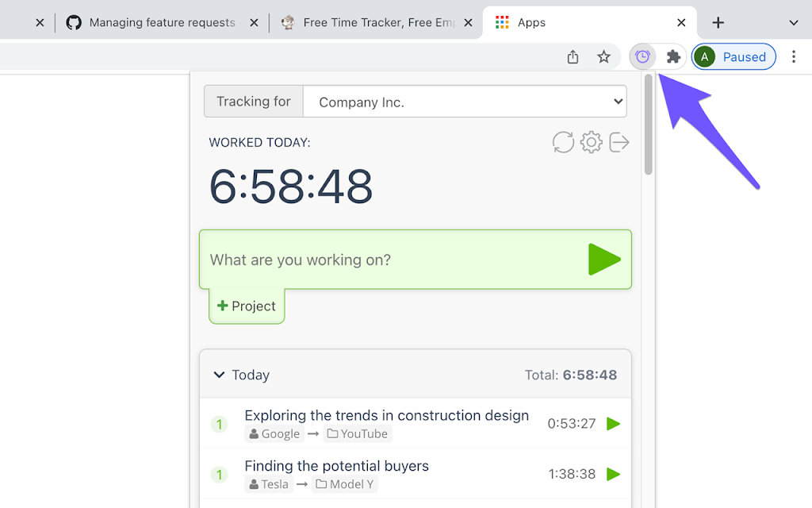Viewport: 812px width, 508px height.
Task: Open Chrome three-dot menu
Action: (793, 56)
